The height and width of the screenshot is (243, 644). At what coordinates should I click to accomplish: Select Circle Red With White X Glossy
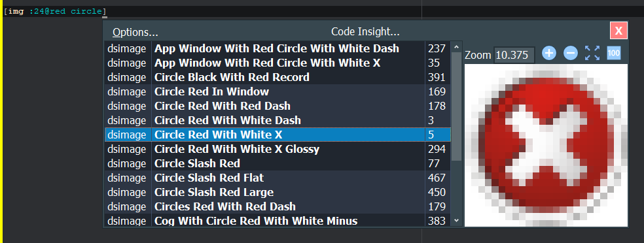pyautogui.click(x=277, y=149)
